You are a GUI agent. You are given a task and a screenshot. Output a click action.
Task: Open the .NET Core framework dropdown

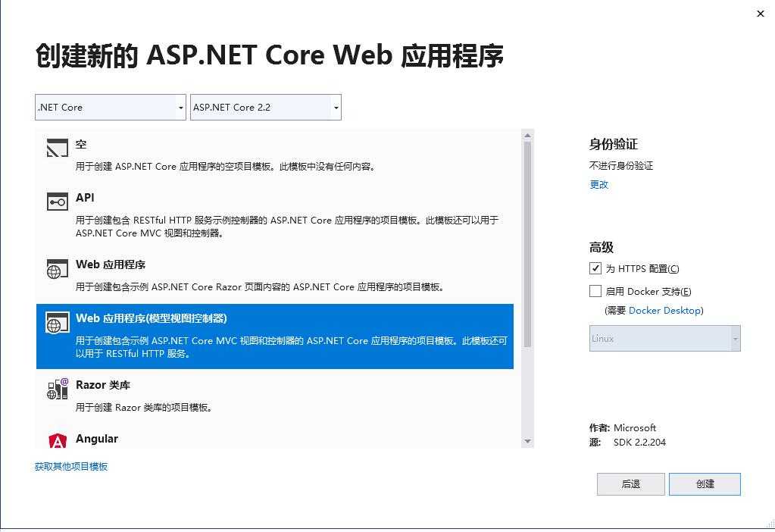point(111,108)
